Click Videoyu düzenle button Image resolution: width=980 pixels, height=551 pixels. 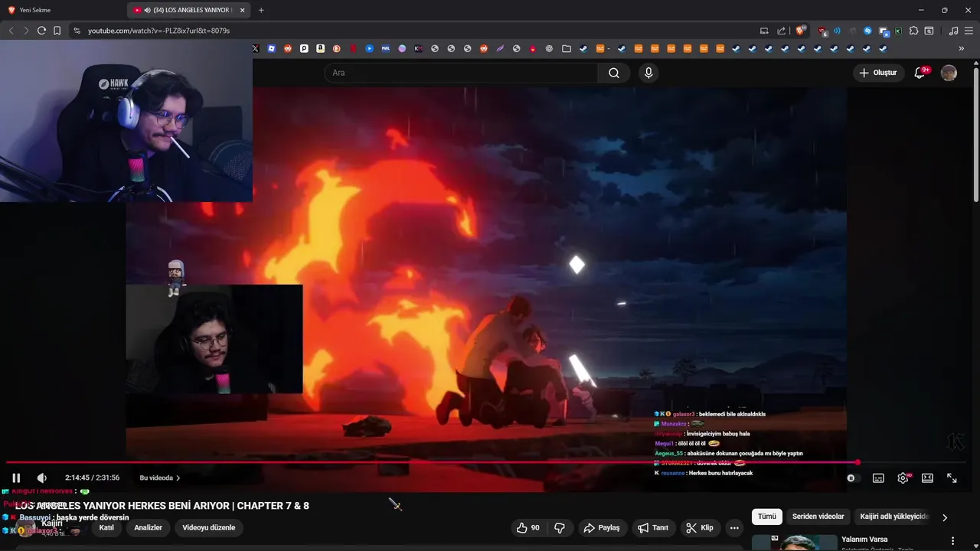point(208,527)
